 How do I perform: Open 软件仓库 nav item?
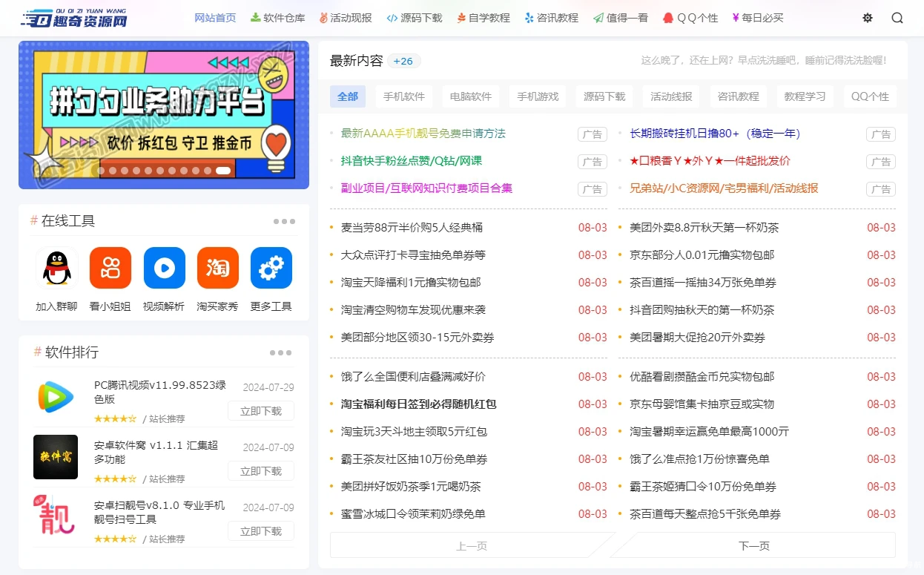(278, 18)
